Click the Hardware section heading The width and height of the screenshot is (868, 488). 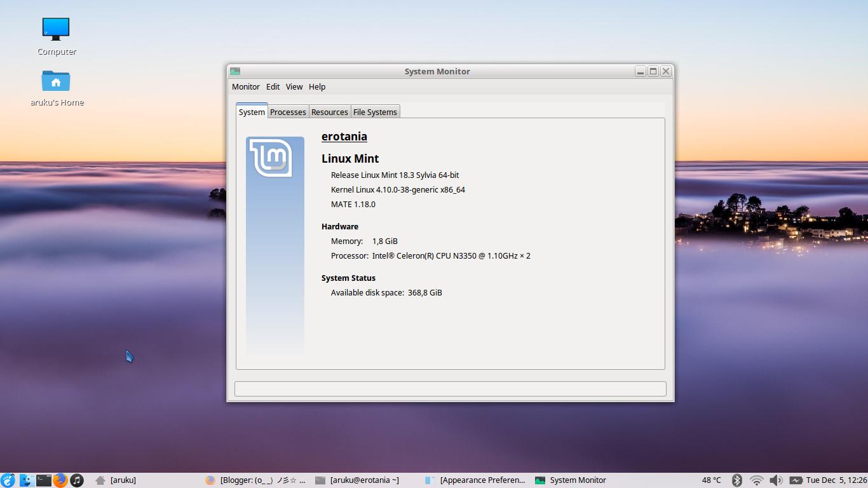(340, 227)
